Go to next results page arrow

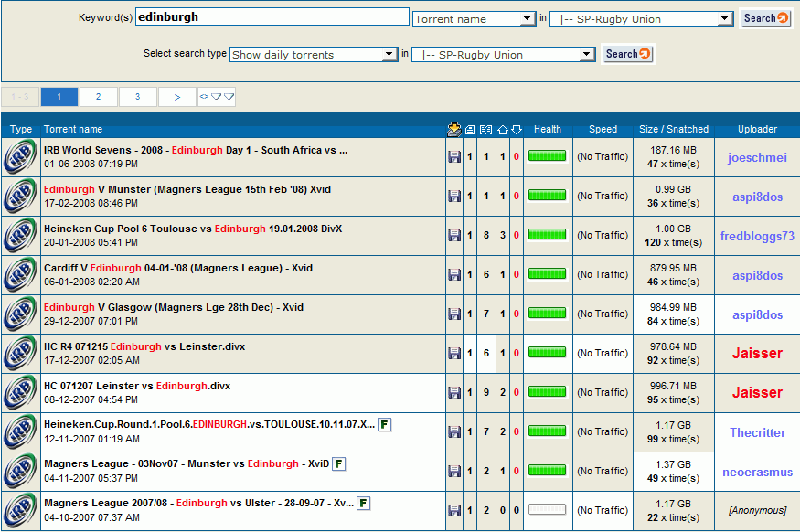(x=177, y=96)
